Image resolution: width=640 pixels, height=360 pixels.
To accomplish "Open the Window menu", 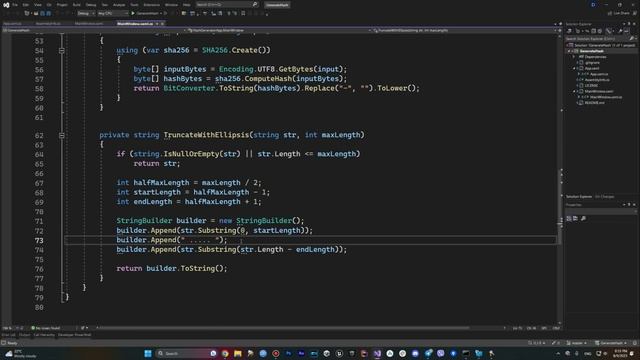I will coord(171,4).
